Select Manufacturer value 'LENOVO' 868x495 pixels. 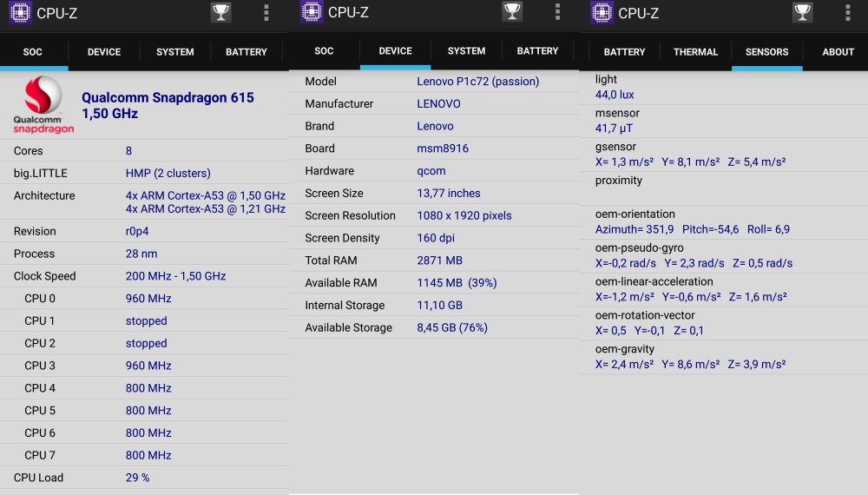(x=438, y=103)
